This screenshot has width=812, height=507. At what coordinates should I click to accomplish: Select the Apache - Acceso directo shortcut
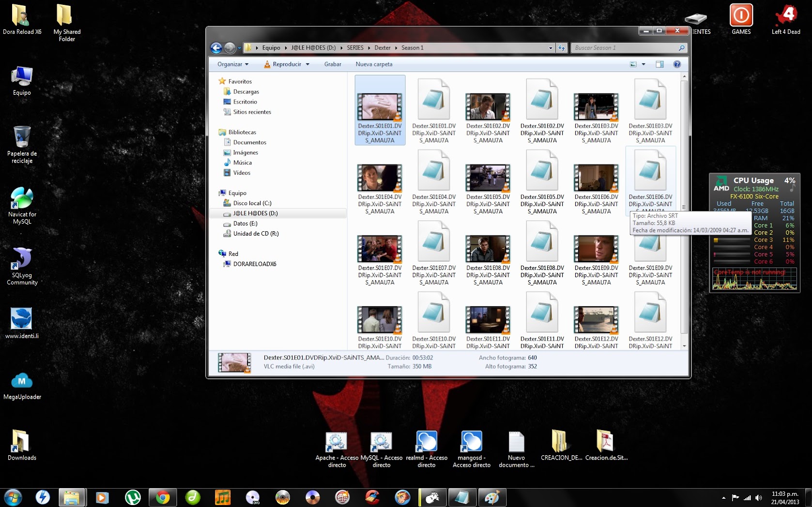[337, 450]
